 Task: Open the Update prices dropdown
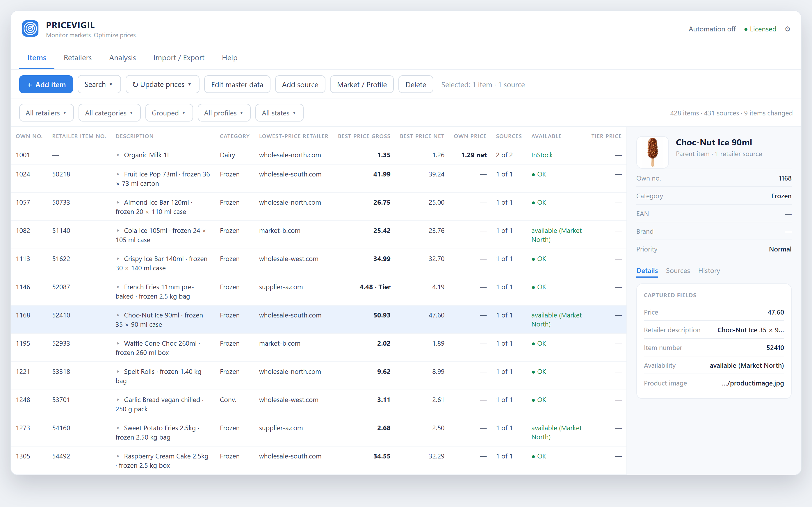[162, 85]
